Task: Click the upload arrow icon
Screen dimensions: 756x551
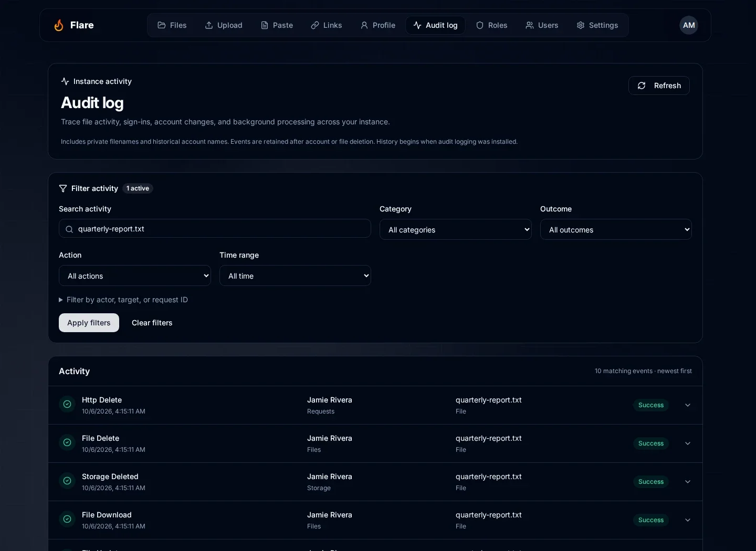Action: tap(209, 25)
